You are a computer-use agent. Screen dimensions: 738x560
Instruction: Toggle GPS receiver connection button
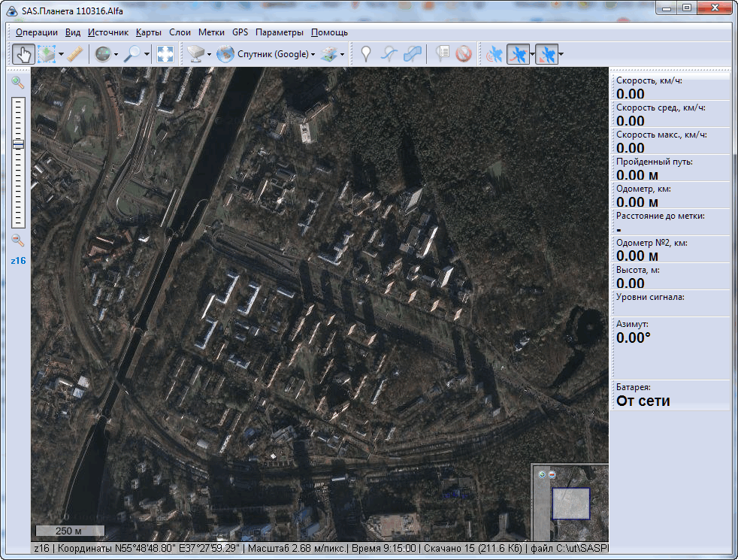tap(495, 54)
